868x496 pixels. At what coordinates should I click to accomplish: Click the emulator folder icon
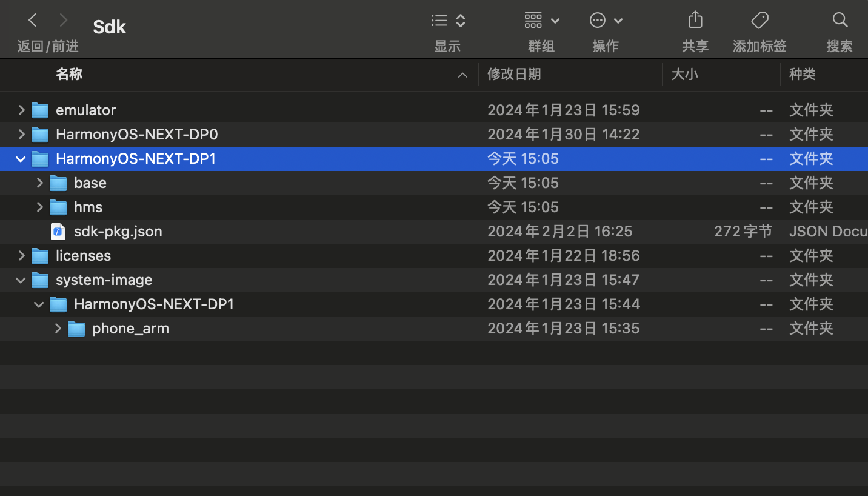40,110
